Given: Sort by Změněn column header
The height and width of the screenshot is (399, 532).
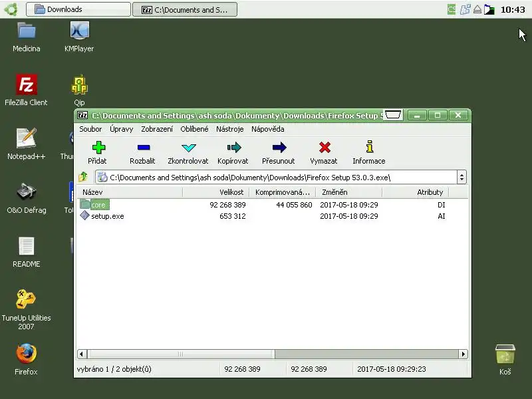Looking at the screenshot, I should tap(348, 192).
